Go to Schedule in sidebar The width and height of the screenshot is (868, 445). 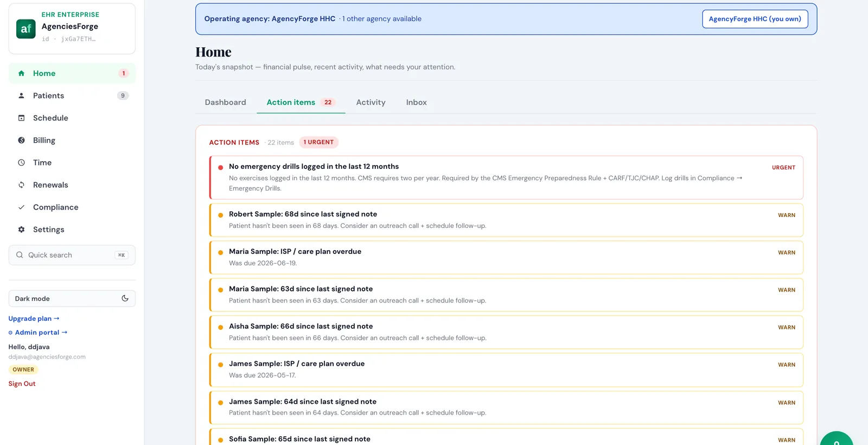point(72,118)
